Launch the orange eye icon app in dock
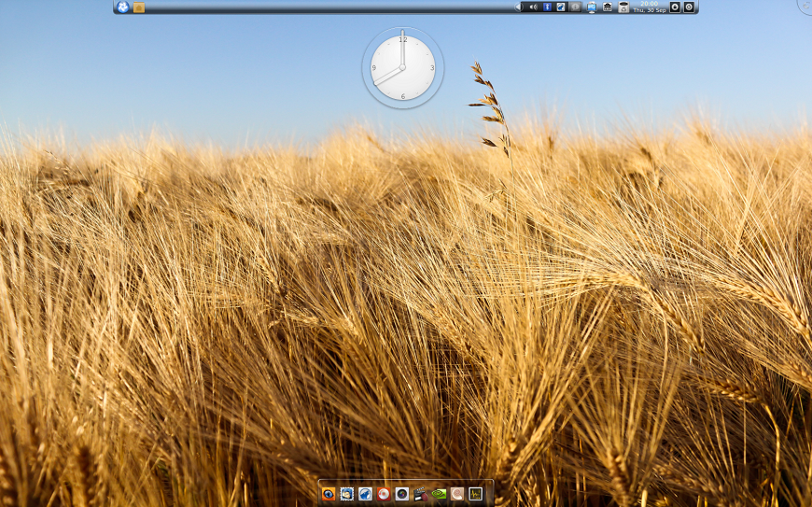 coord(329,493)
